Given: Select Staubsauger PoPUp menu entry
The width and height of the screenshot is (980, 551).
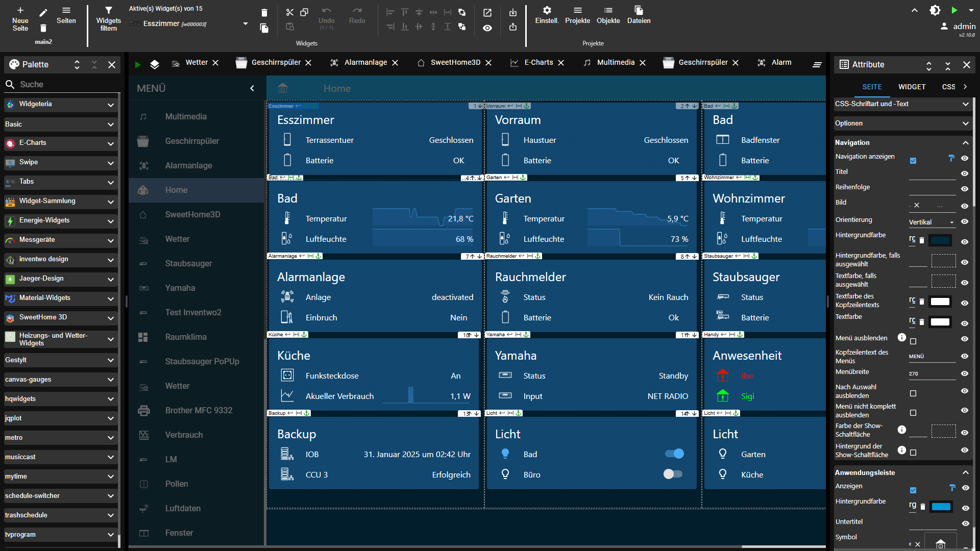Looking at the screenshot, I should 197,361.
